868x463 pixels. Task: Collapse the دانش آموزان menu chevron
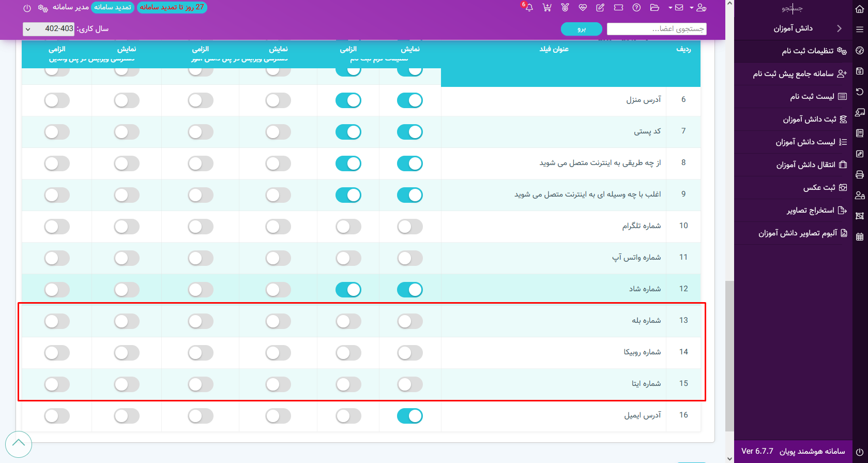pos(839,28)
